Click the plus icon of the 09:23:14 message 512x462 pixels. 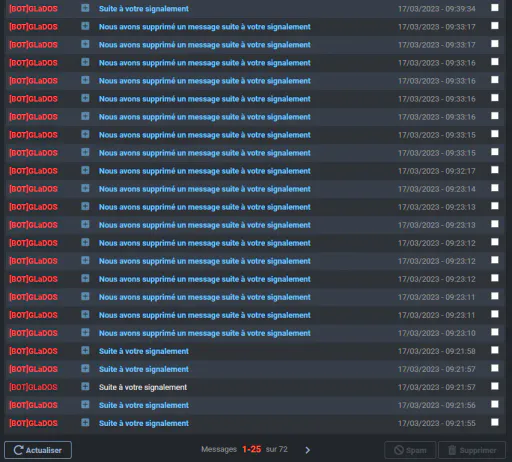click(x=85, y=188)
